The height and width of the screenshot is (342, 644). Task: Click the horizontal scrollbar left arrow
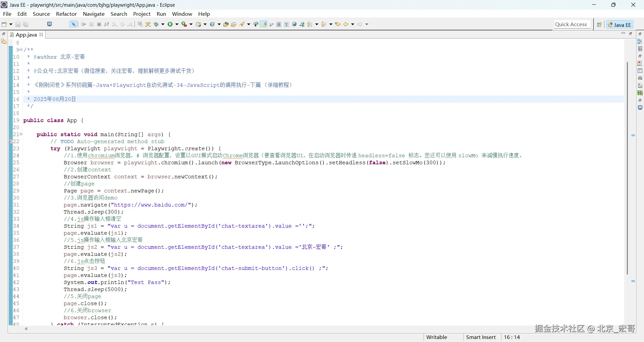pyautogui.click(x=26, y=329)
